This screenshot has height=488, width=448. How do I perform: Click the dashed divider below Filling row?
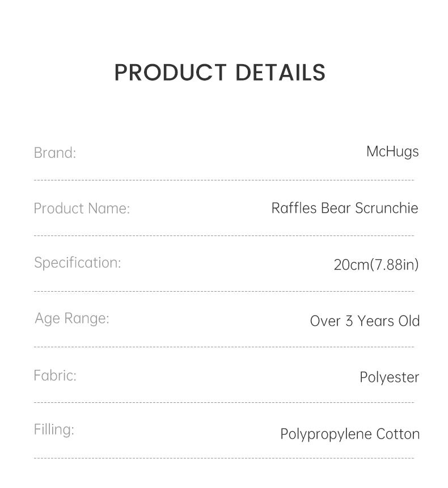pos(224,458)
